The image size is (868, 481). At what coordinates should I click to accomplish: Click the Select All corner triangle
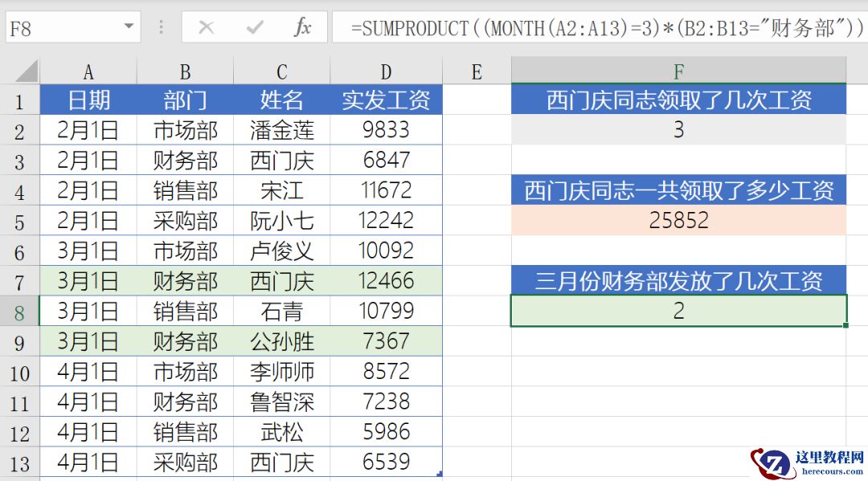pyautogui.click(x=26, y=71)
